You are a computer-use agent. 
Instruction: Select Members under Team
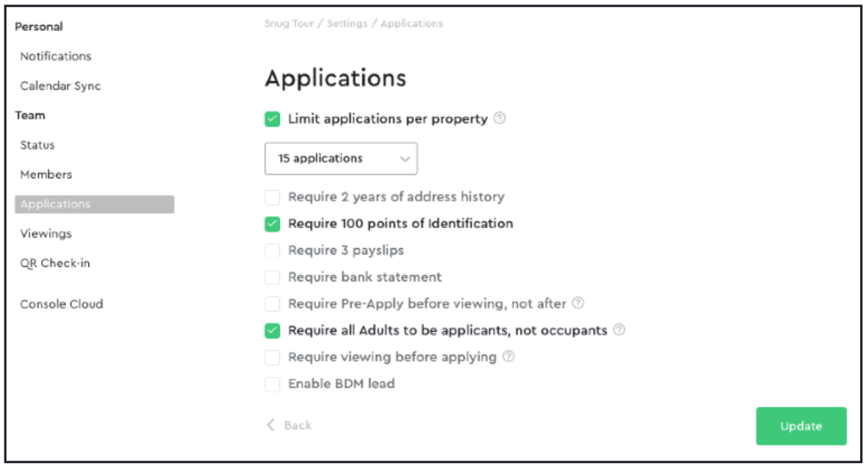pyautogui.click(x=46, y=174)
